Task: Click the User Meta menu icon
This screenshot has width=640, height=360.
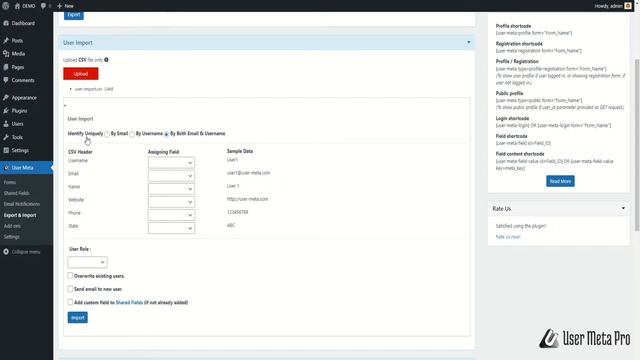Action: point(6,167)
